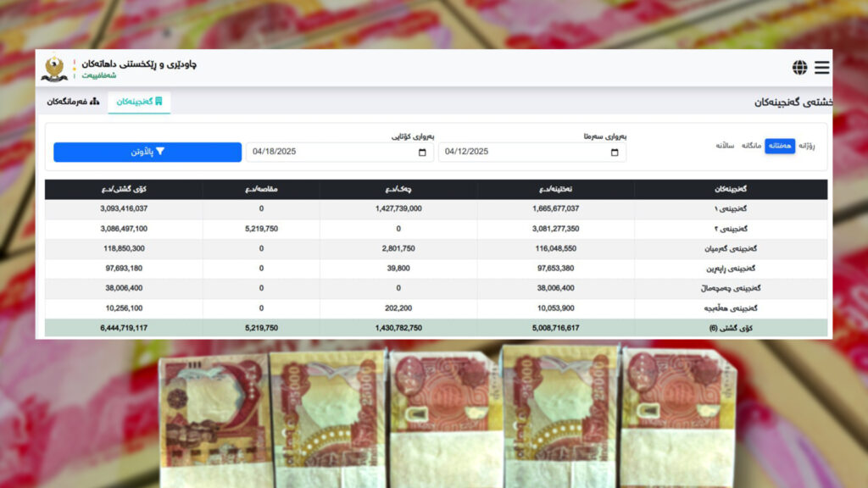Select the مانگانە (monthly) period option
Viewport: 868px width, 488px height.
pos(752,146)
